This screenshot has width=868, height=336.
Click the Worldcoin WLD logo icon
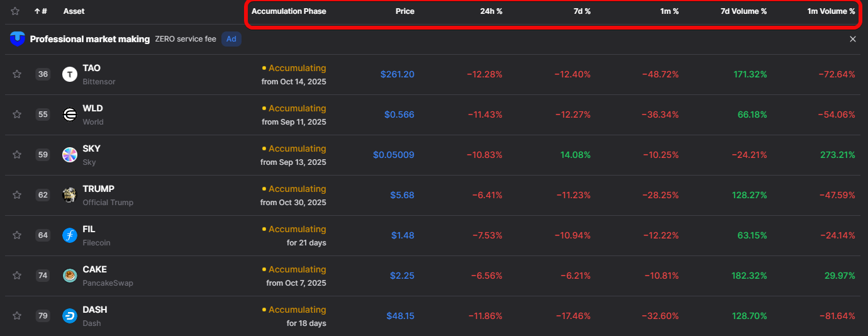[70, 115]
